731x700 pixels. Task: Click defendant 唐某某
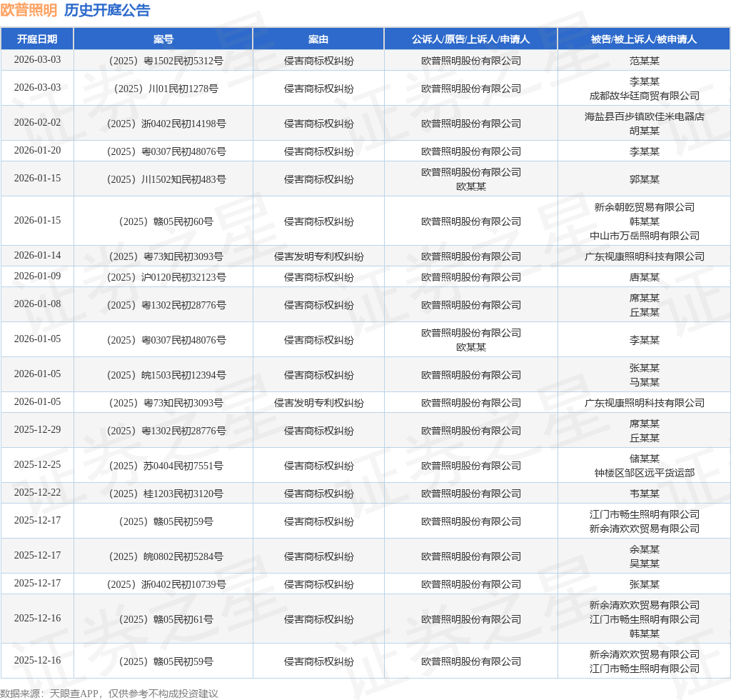[x=645, y=277]
